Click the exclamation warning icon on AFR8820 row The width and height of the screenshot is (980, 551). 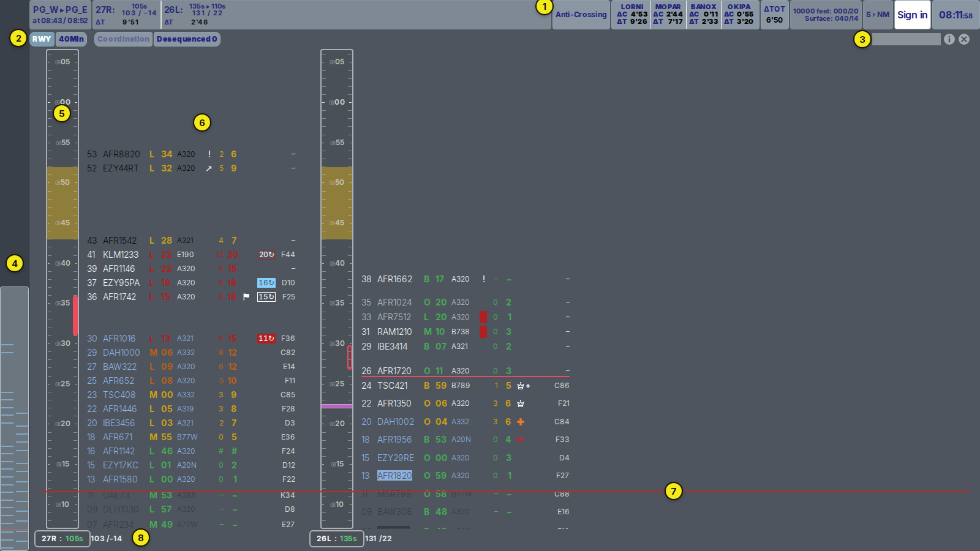[209, 154]
